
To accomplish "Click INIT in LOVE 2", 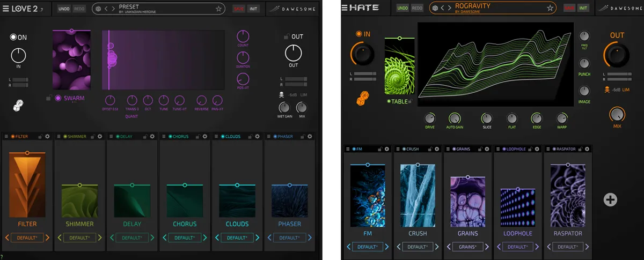I will pyautogui.click(x=253, y=9).
